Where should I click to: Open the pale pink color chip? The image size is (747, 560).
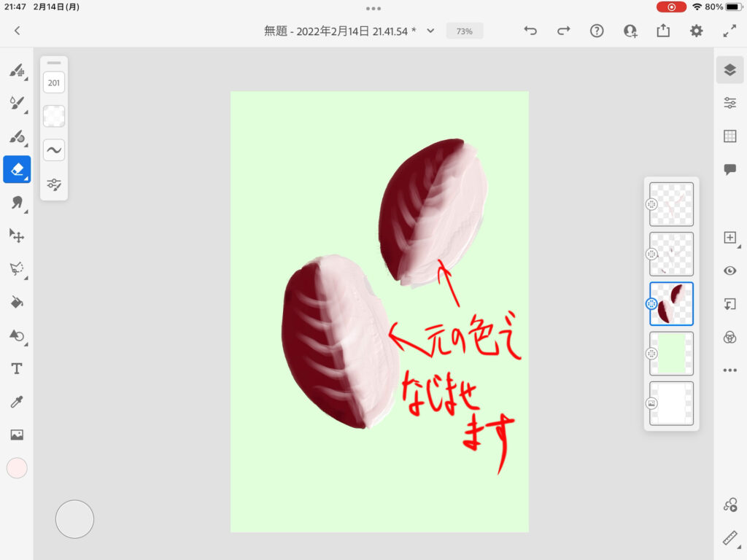point(17,468)
